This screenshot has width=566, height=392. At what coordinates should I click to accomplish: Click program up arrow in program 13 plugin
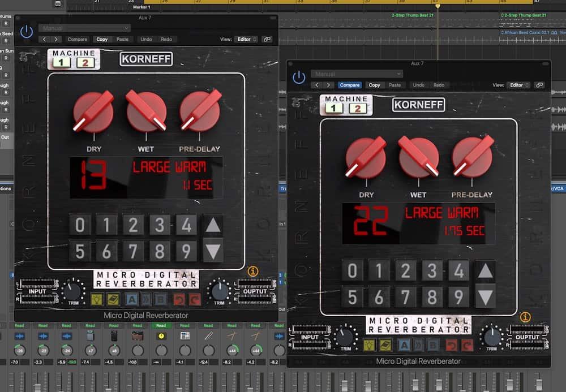[x=213, y=225]
